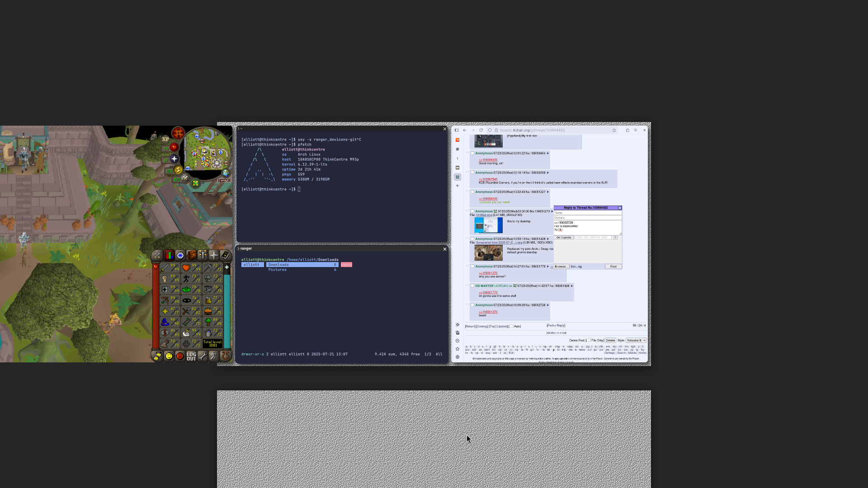Image resolution: width=868 pixels, height=488 pixels.
Task: Open the Ignore list red face tab
Action: tap(180, 356)
